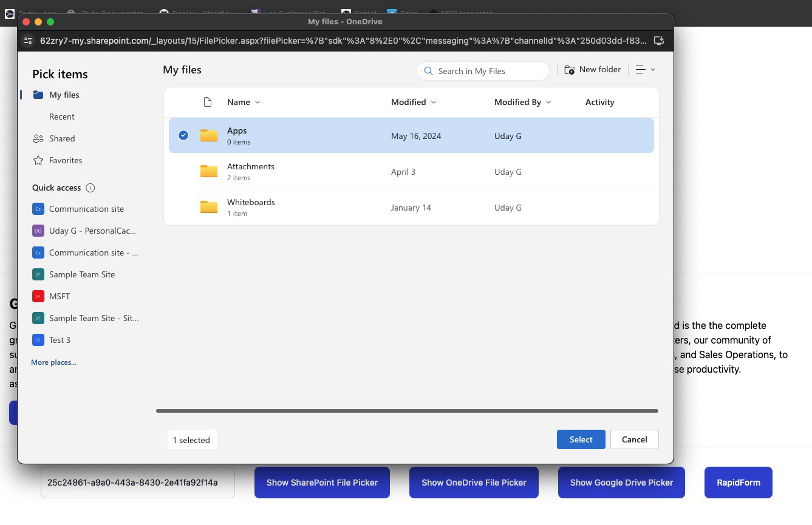The height and width of the screenshot is (525, 812).
Task: Click the horizontal scrollbar
Action: click(407, 411)
